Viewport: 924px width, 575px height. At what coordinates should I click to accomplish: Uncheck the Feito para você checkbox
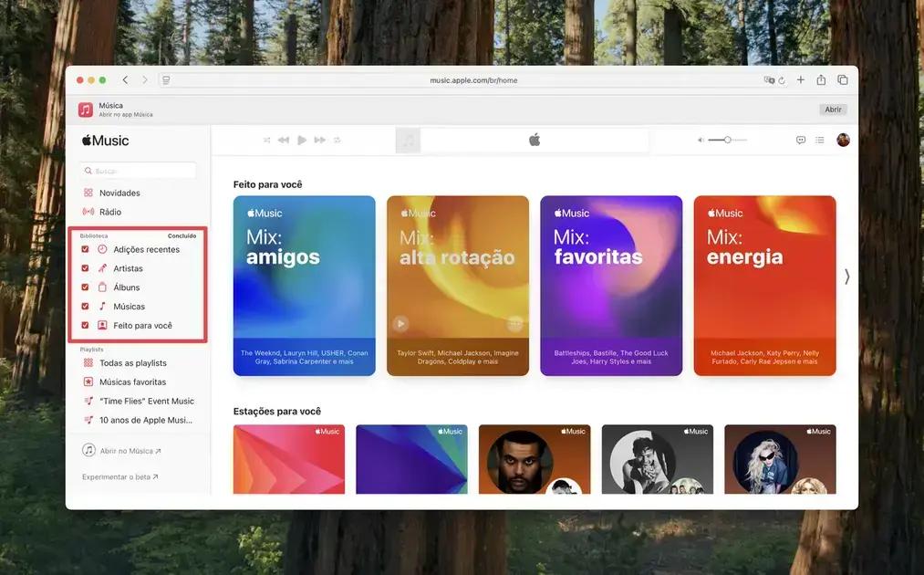pyautogui.click(x=85, y=325)
